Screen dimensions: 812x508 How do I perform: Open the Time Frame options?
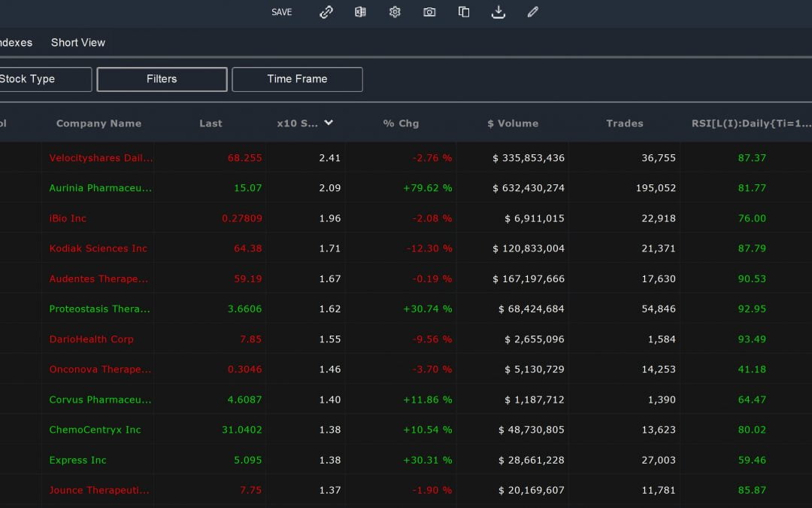click(297, 79)
